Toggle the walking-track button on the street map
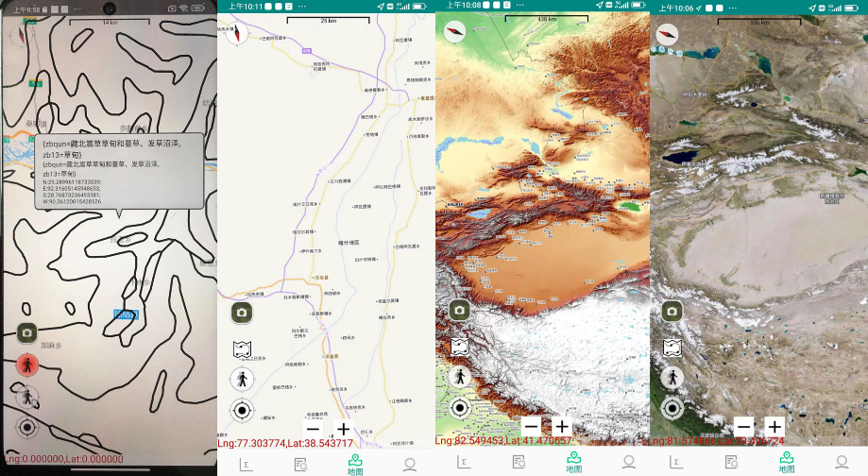Image resolution: width=868 pixels, height=476 pixels. 243,380
